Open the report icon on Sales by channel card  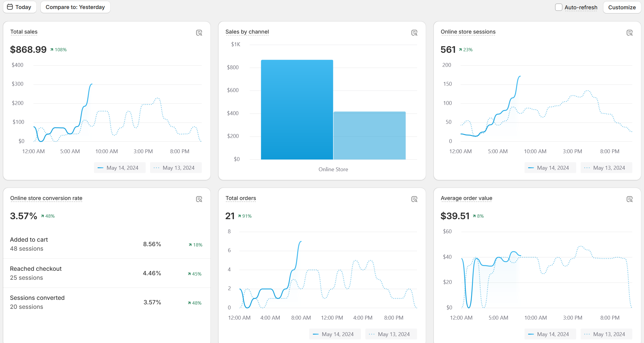(x=414, y=33)
